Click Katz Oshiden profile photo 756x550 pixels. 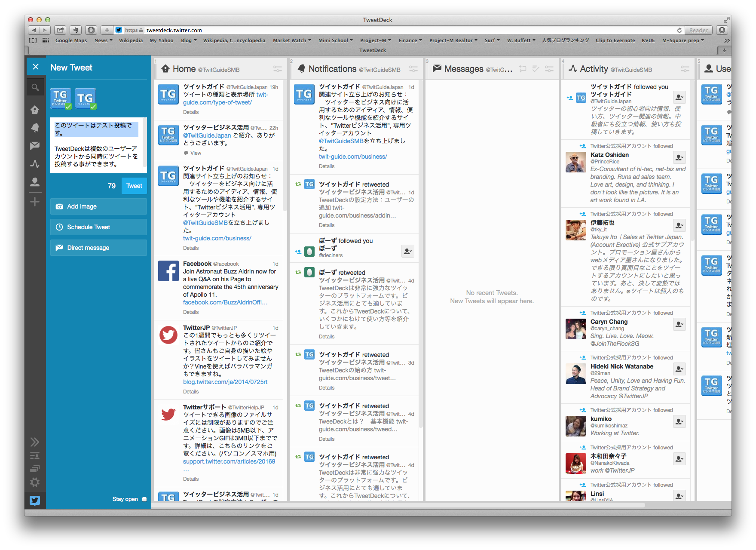(x=576, y=162)
